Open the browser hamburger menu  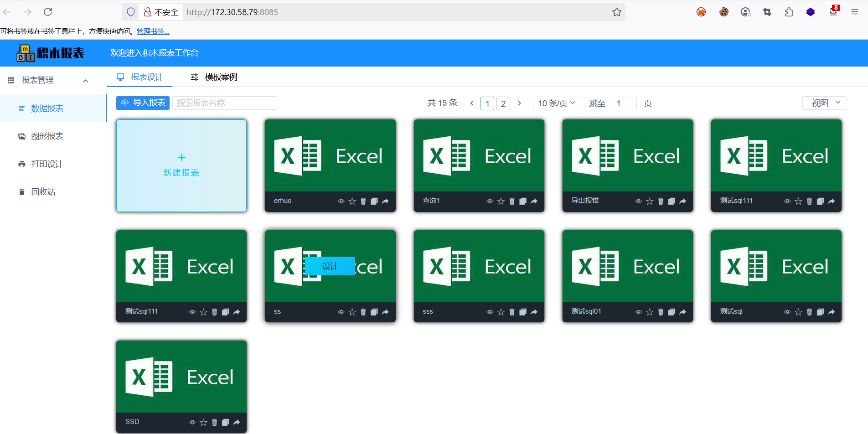[855, 12]
